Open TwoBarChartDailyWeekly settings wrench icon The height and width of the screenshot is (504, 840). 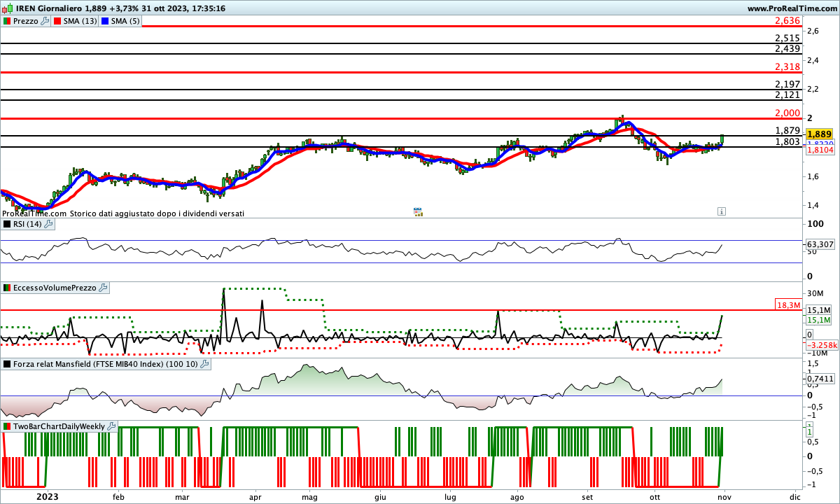pos(112,426)
